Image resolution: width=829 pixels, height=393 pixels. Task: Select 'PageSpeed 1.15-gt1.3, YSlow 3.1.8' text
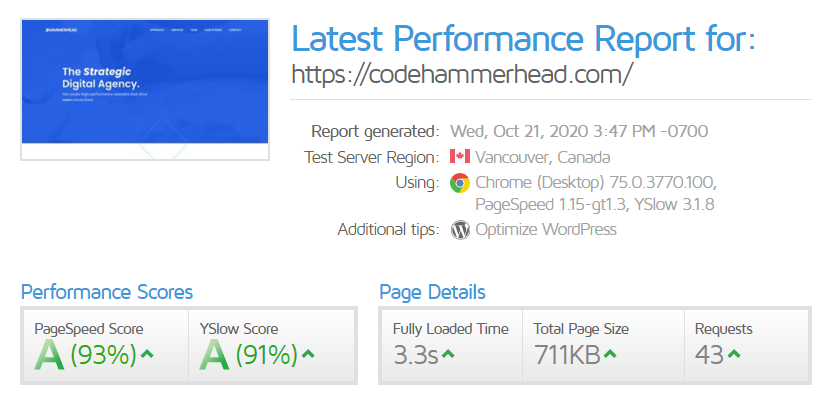coord(595,204)
